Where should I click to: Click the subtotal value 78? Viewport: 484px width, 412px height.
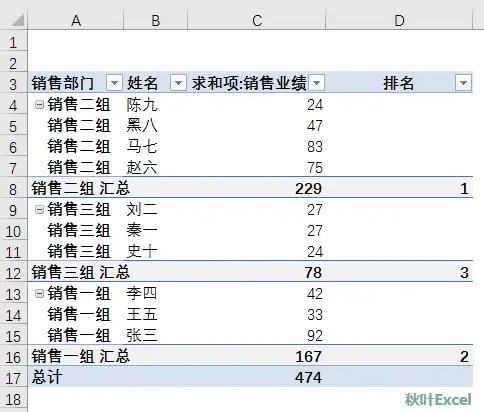(313, 273)
